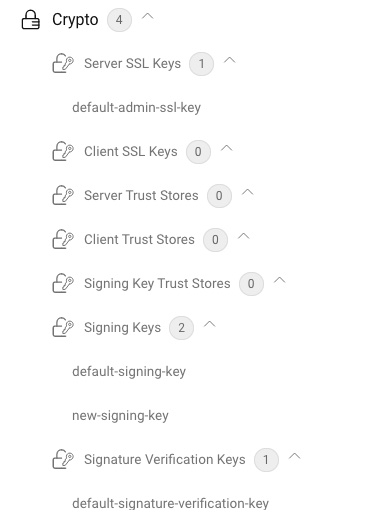Open default-signing-key entry
Viewport: 373px width, 518px height.
click(x=129, y=372)
